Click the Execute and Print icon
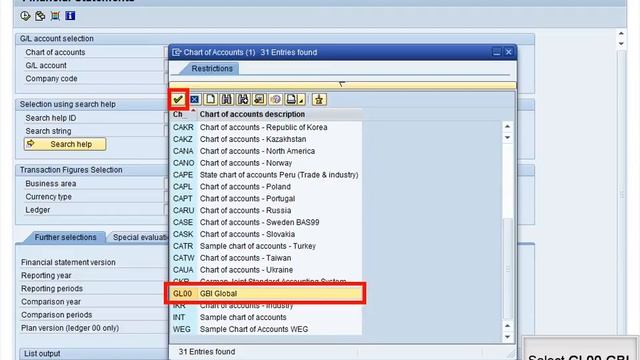 pos(40,16)
